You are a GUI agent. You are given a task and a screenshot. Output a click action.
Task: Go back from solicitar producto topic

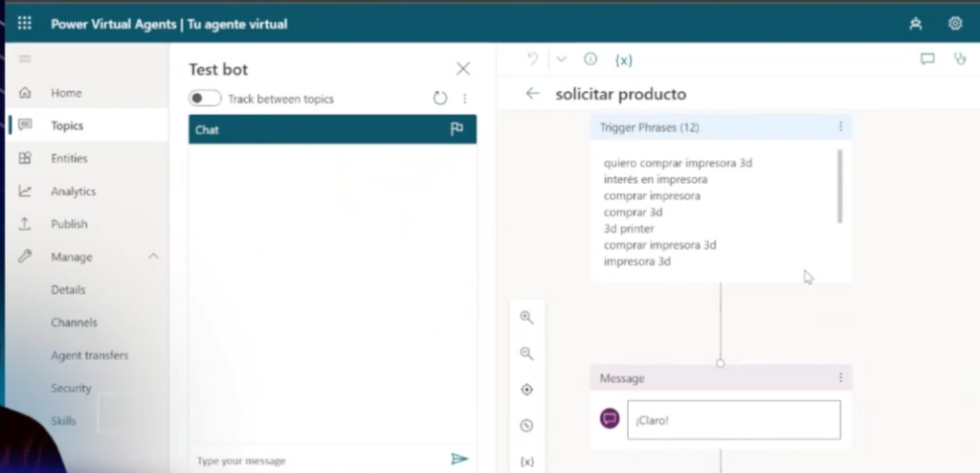pos(532,93)
